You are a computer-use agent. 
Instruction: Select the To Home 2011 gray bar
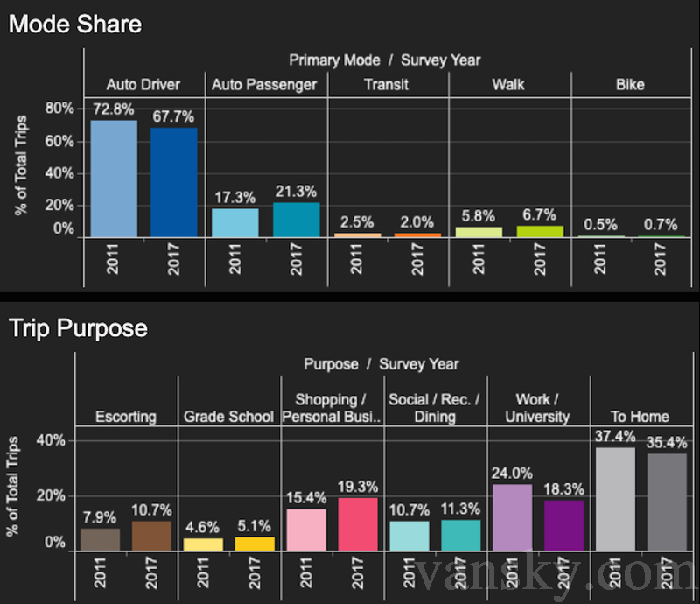pyautogui.click(x=615, y=499)
